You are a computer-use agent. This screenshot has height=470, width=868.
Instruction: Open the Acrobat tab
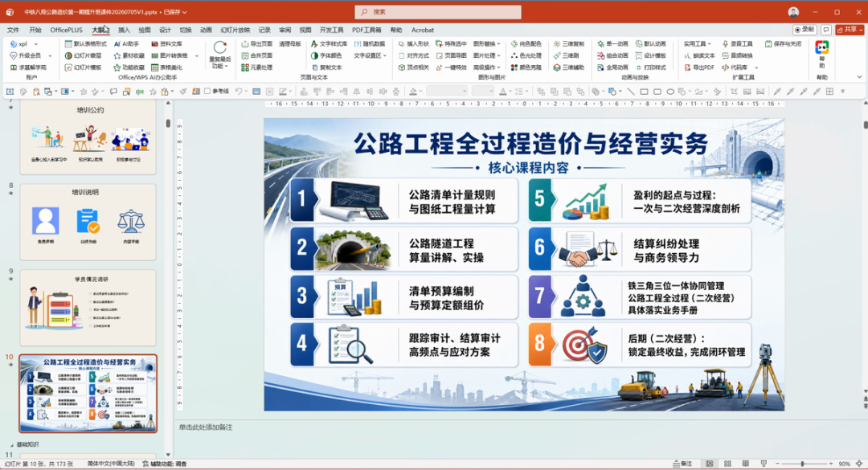tap(423, 30)
